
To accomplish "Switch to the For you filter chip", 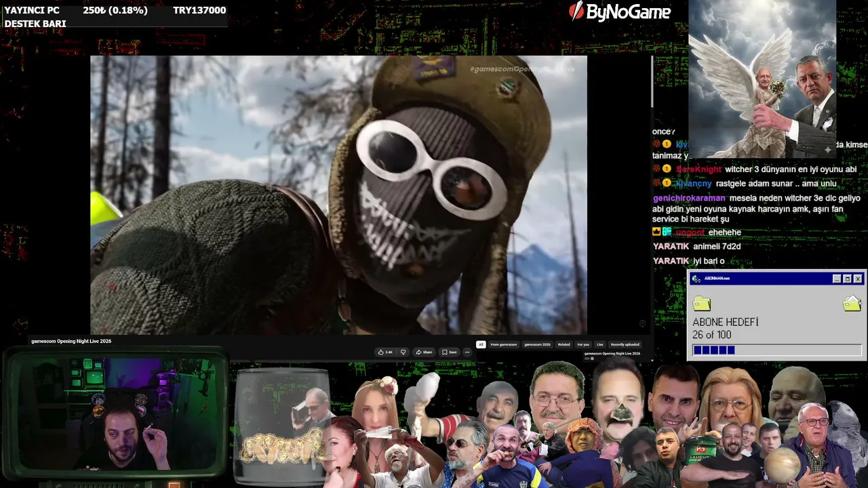I will tap(583, 344).
